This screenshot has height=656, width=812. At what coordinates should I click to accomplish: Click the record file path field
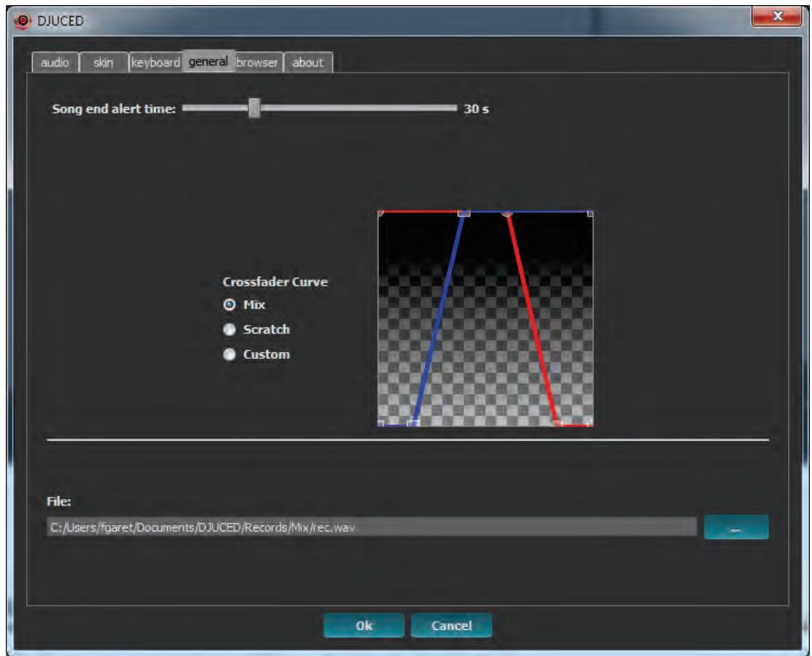point(371,527)
